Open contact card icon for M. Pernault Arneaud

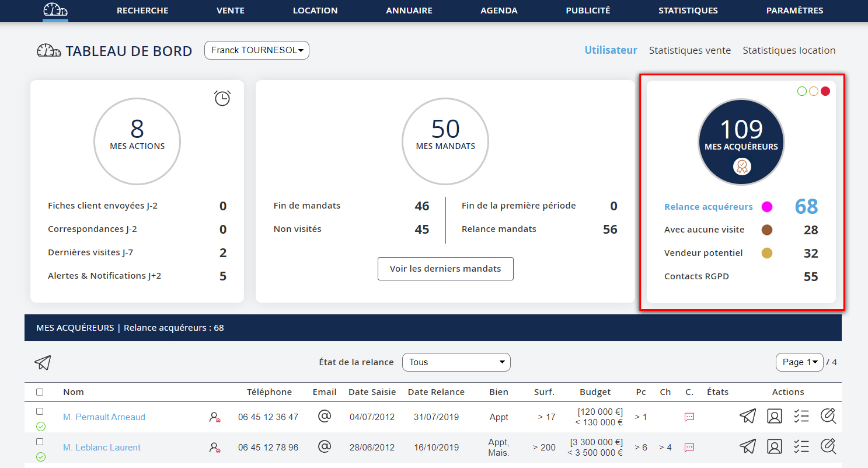(x=775, y=417)
